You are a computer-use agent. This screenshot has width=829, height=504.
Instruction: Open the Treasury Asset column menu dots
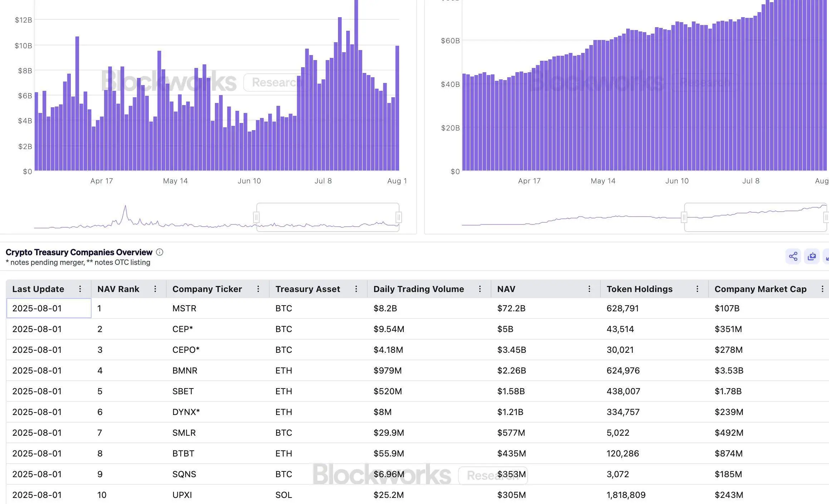[x=356, y=289]
